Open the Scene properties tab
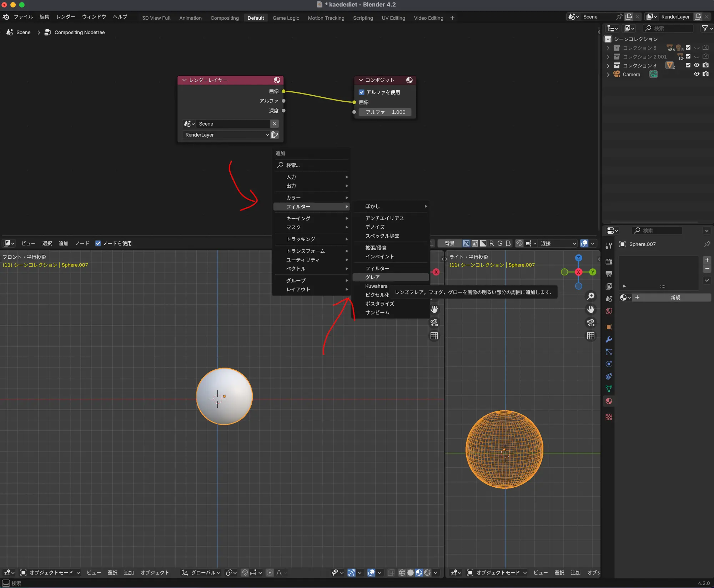 609,299
